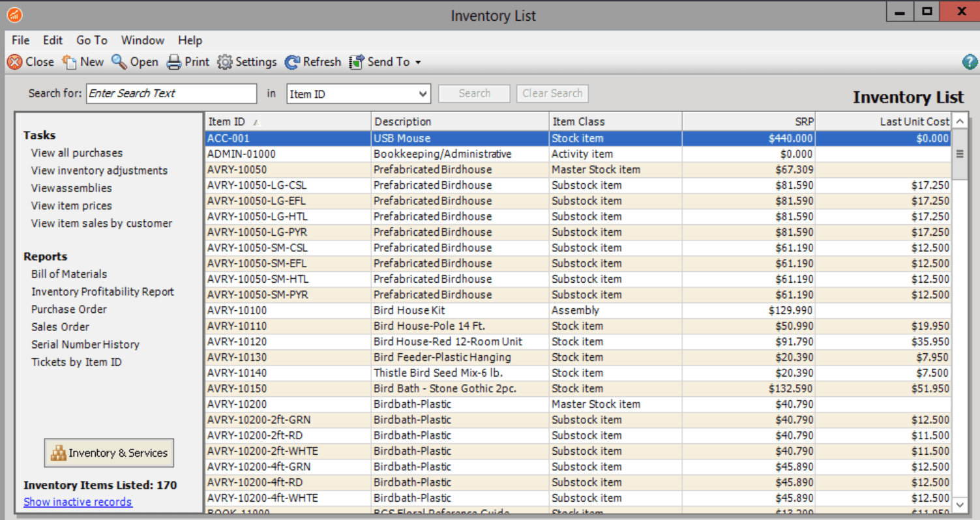The image size is (980, 520).
Task: Click the Assembly item class cell
Action: tap(616, 310)
